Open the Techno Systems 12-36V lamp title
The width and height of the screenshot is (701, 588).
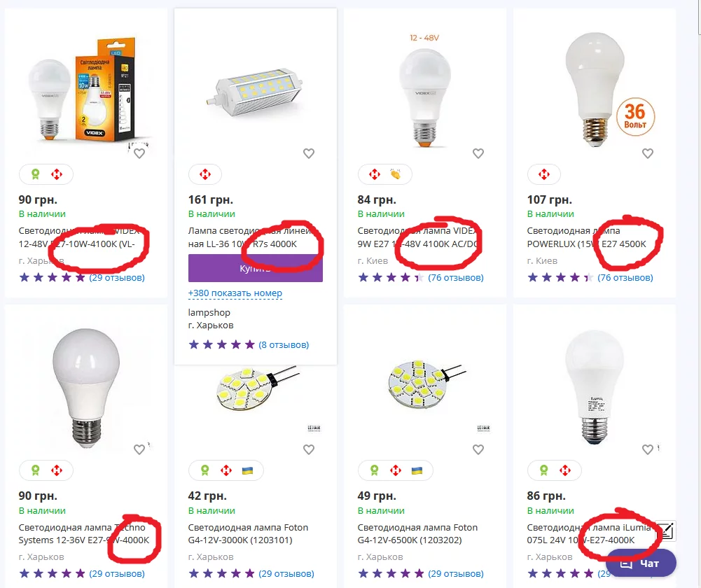(84, 533)
